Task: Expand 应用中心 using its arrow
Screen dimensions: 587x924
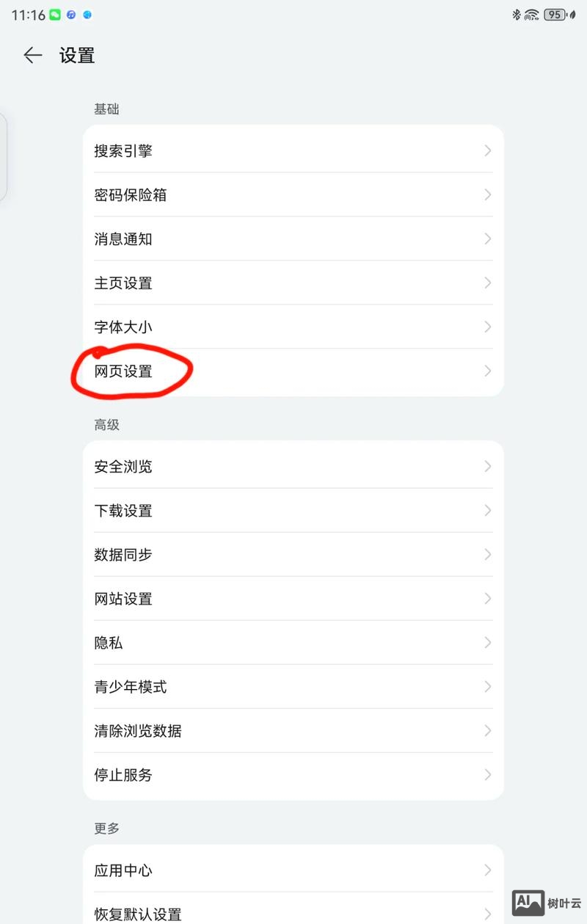Action: (x=486, y=870)
